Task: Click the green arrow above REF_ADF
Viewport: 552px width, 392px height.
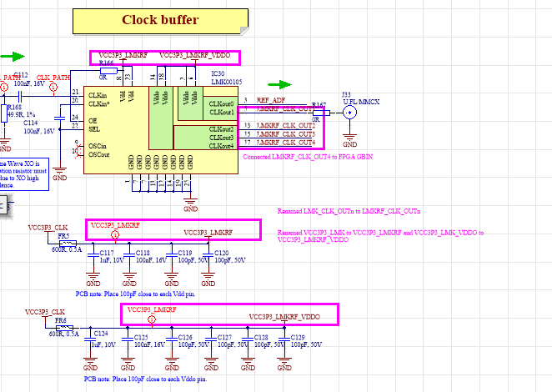Action: coord(280,84)
